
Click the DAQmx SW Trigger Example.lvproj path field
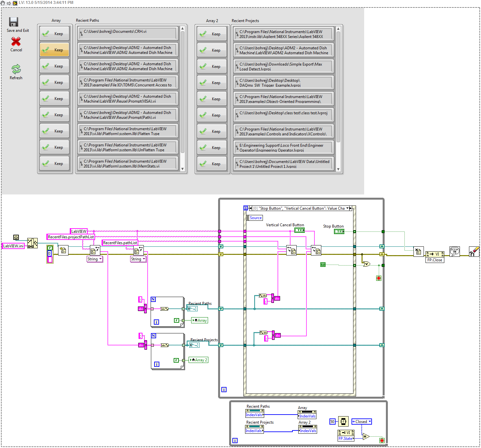(284, 82)
